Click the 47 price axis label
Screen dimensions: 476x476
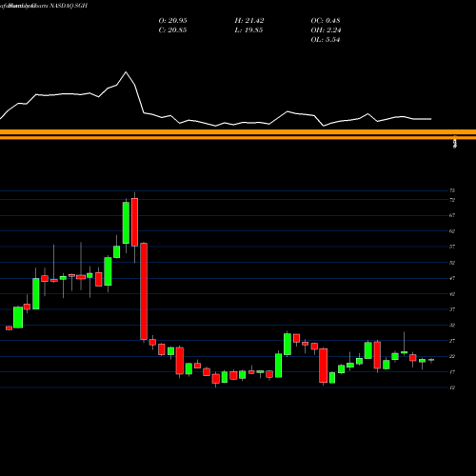(x=452, y=278)
